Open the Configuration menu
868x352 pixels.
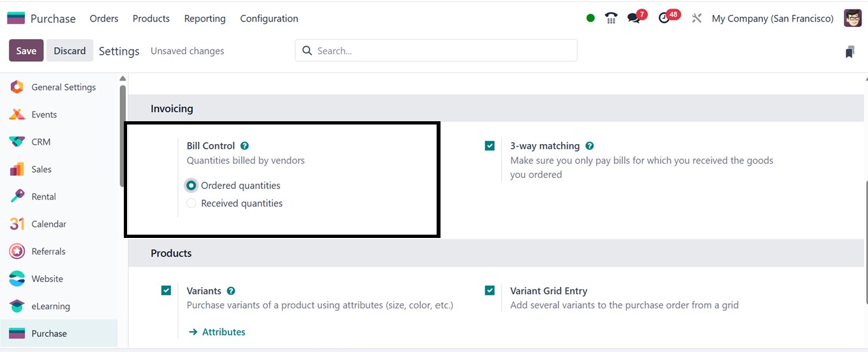tap(269, 18)
